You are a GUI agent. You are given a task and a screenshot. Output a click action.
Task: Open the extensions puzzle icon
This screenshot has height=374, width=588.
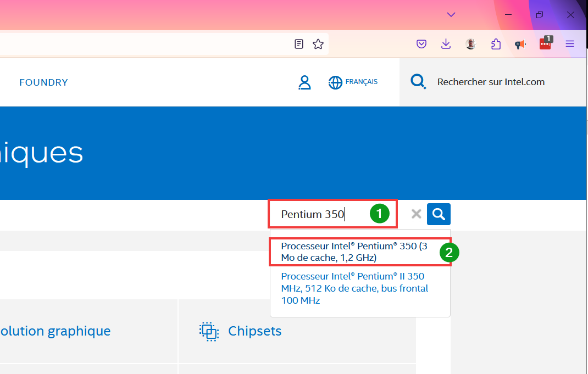click(x=496, y=44)
